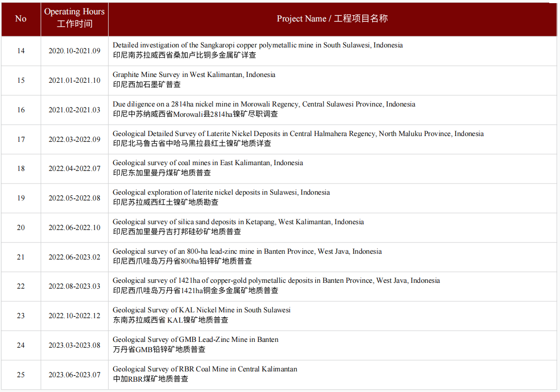Click the "No" column header

pyautogui.click(x=21, y=19)
